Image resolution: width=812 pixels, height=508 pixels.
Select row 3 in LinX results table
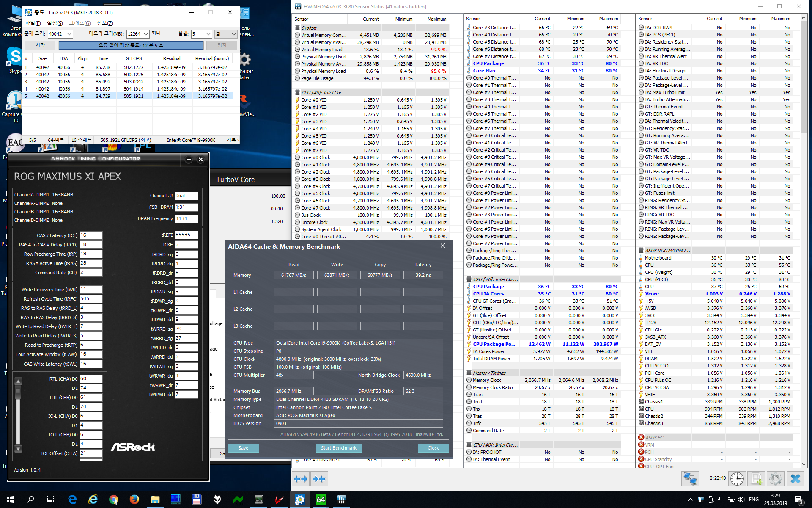point(127,82)
